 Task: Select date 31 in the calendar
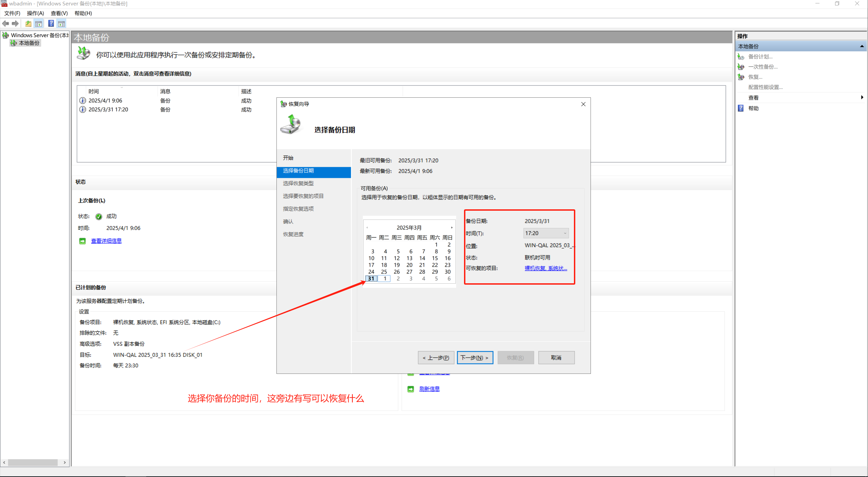pos(371,279)
